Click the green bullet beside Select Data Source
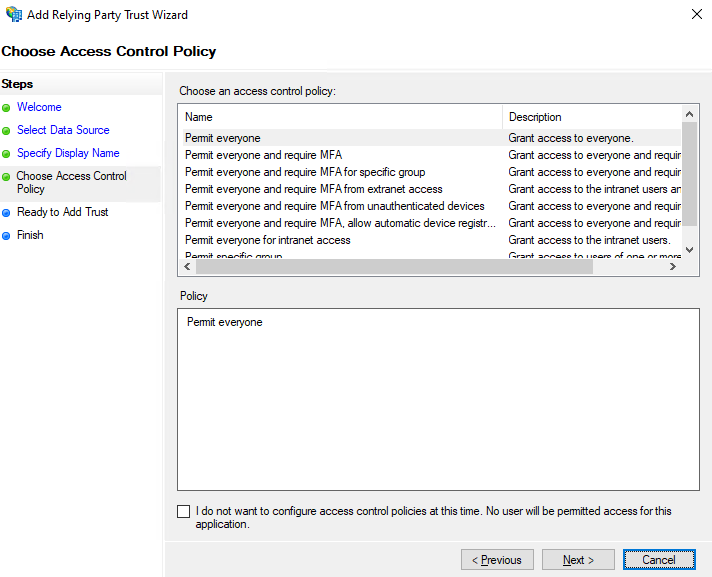The width and height of the screenshot is (712, 577). 6,130
